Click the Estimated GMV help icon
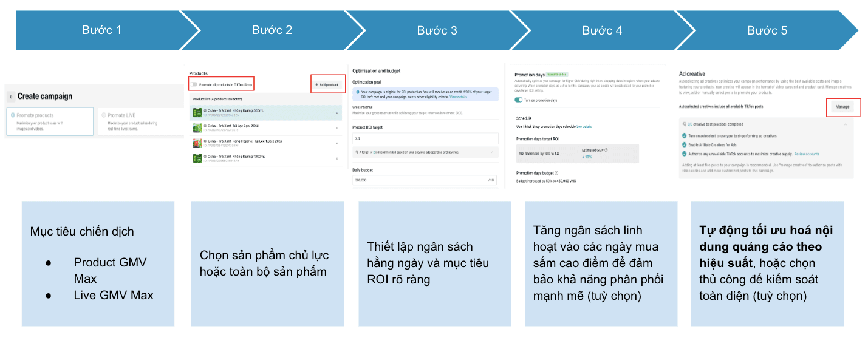Screen dimensions: 868x346 coord(606,150)
